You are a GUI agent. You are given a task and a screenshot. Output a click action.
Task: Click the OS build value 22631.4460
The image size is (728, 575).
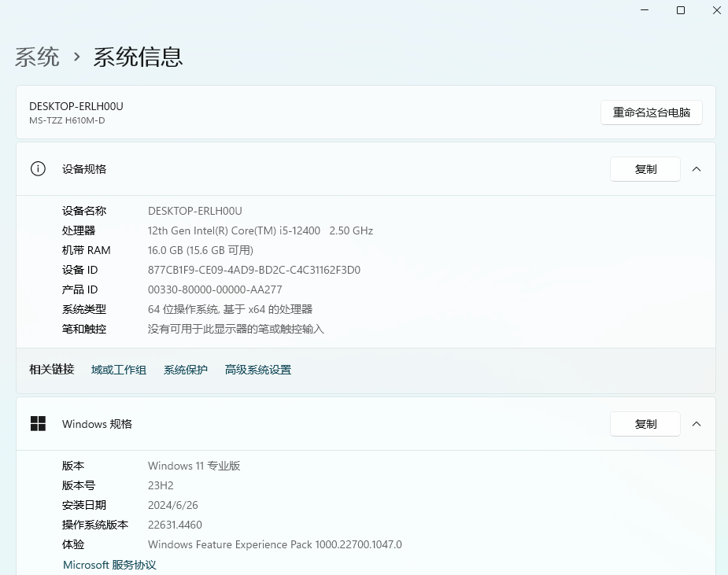click(x=175, y=525)
